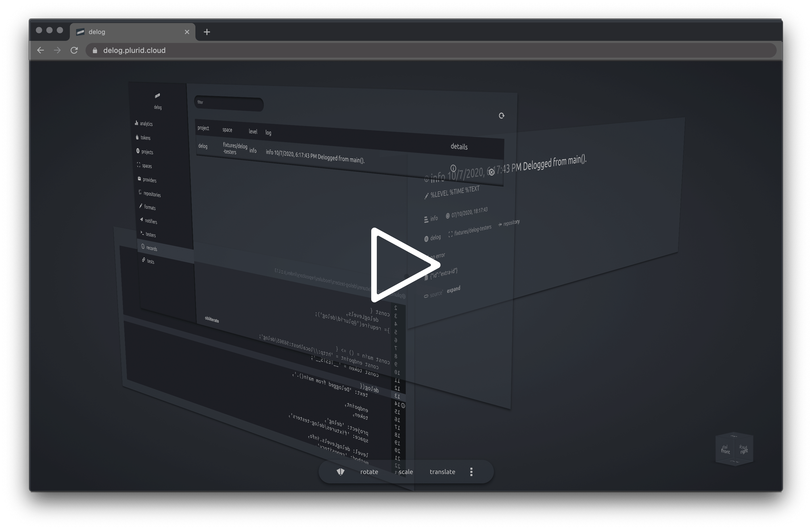Click the filter input field

point(229,103)
